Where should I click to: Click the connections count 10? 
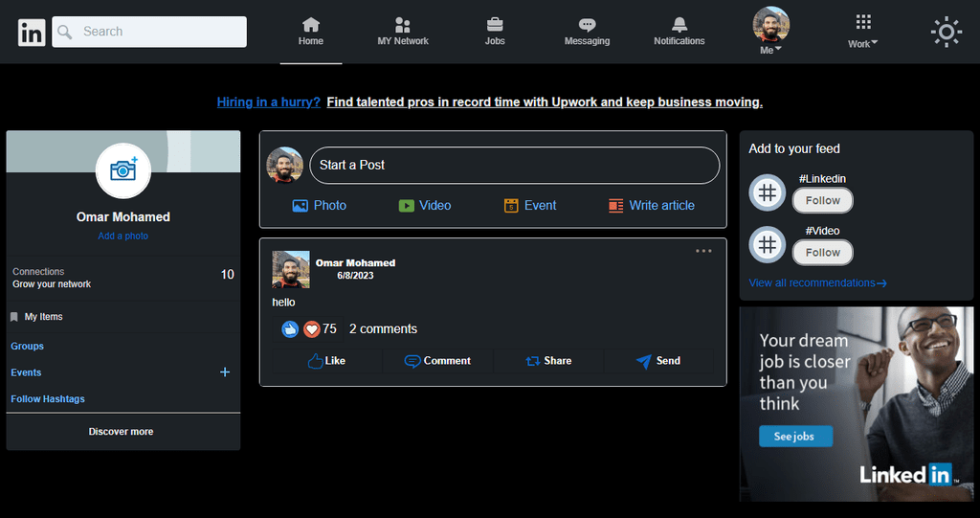click(228, 275)
